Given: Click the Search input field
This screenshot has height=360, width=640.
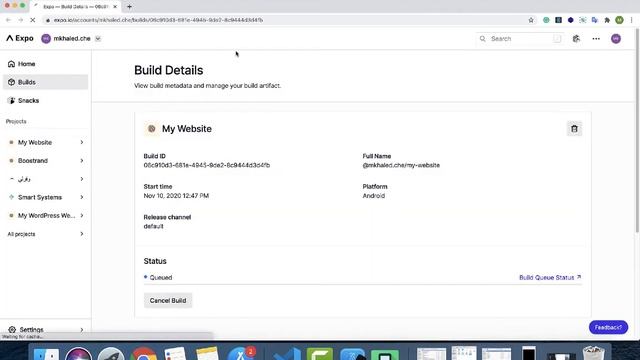Looking at the screenshot, I should (520, 38).
